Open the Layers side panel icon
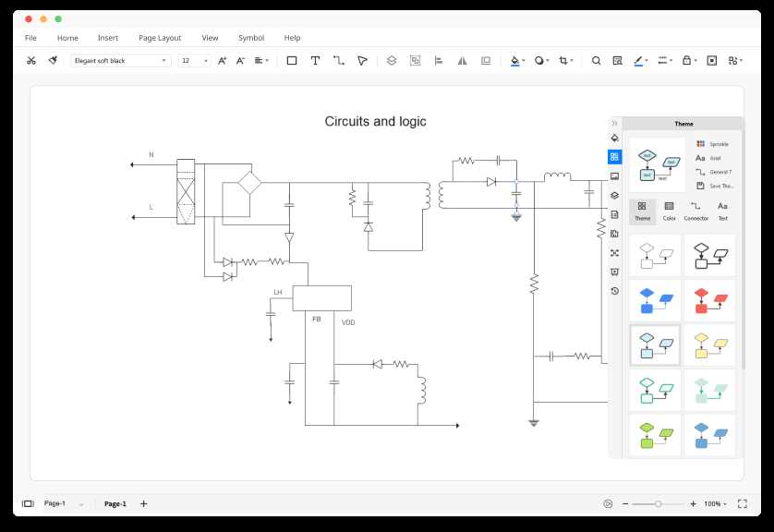The image size is (774, 532). (x=614, y=196)
